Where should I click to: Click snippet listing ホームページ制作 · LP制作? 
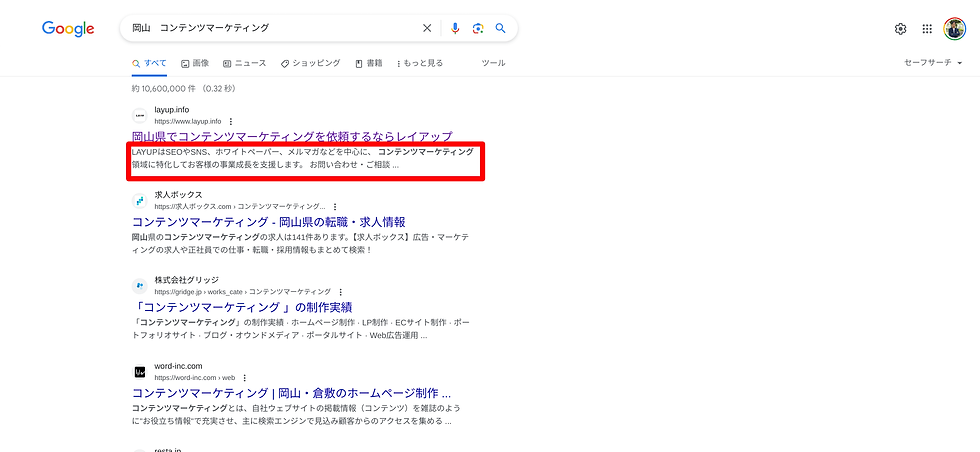pyautogui.click(x=301, y=329)
